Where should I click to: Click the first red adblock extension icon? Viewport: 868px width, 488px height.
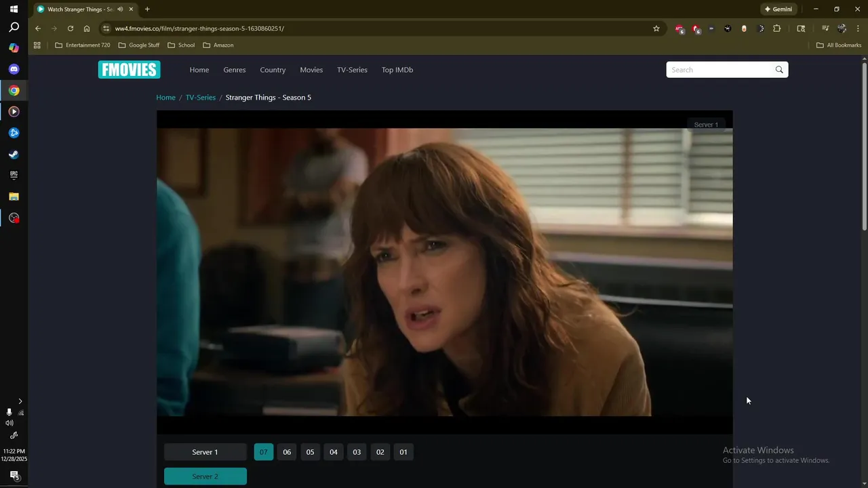point(679,28)
